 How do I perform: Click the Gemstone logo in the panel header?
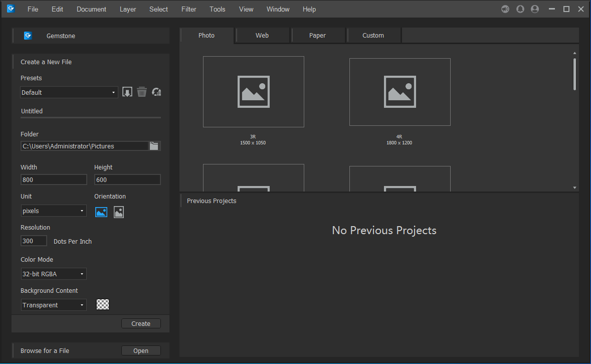(x=28, y=36)
